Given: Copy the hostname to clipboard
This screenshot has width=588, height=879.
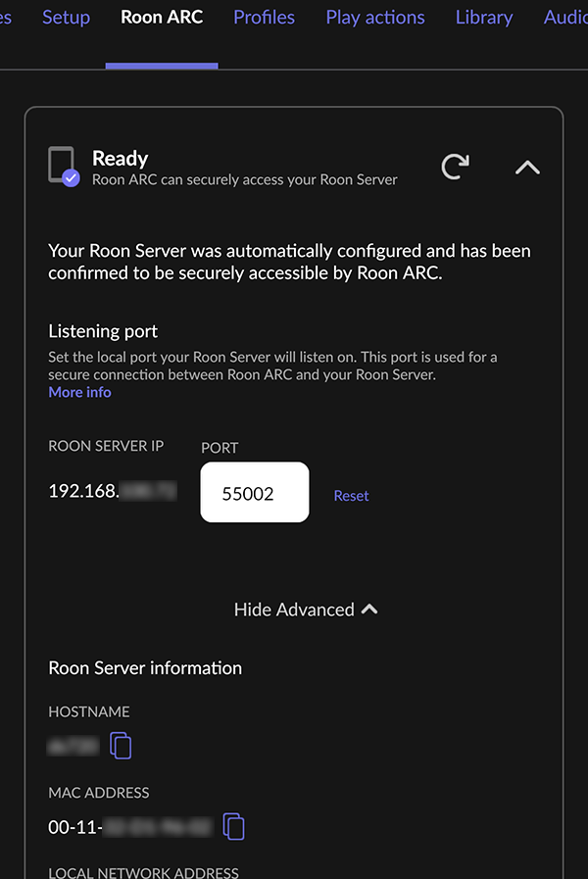Looking at the screenshot, I should pos(121,746).
